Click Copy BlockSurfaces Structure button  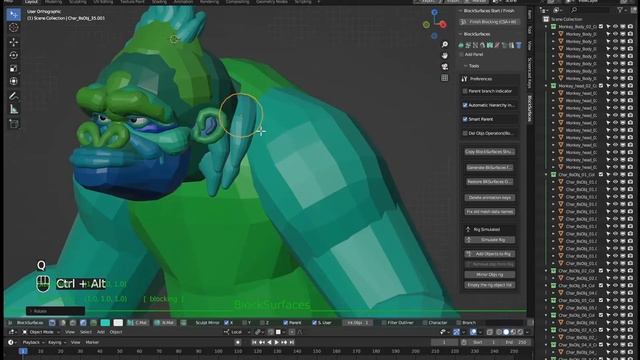click(x=490, y=152)
